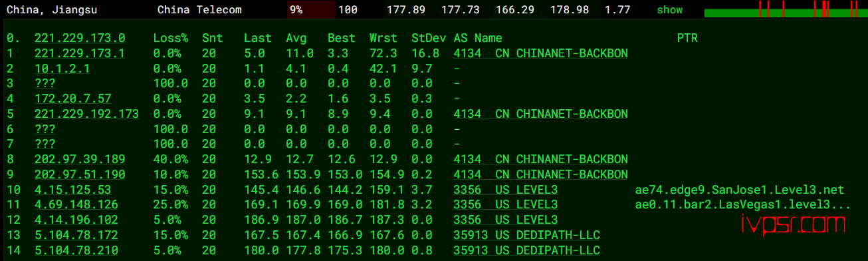Screen dimensions: 868x261
Task: Click the Last column header
Action: click(258, 38)
